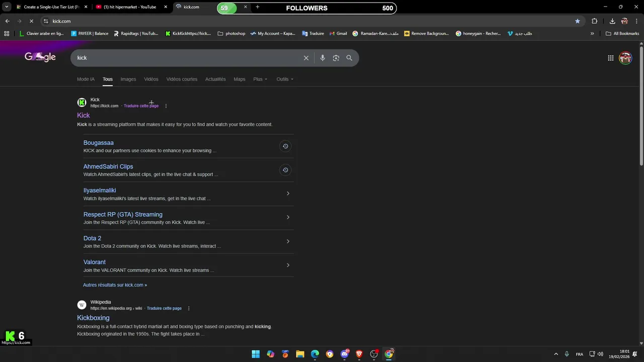Open the Gmail bookmark
This screenshot has height=362, width=644.
338,34
